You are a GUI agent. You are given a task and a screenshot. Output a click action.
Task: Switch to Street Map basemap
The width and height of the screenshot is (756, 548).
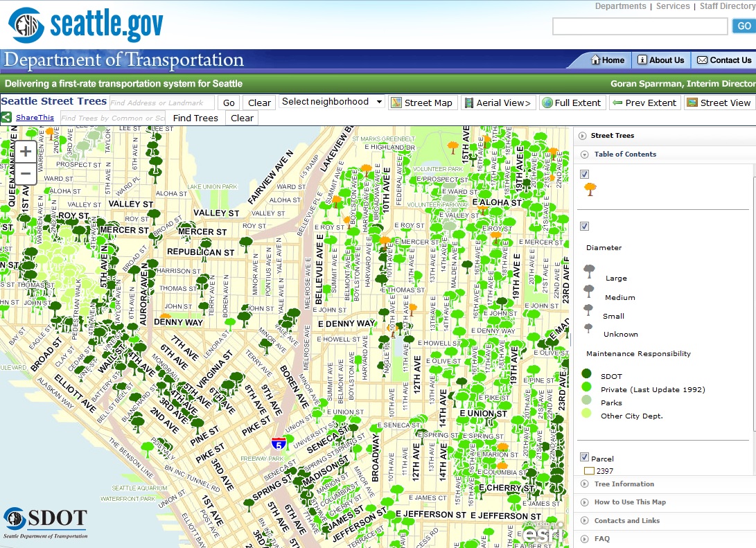422,102
